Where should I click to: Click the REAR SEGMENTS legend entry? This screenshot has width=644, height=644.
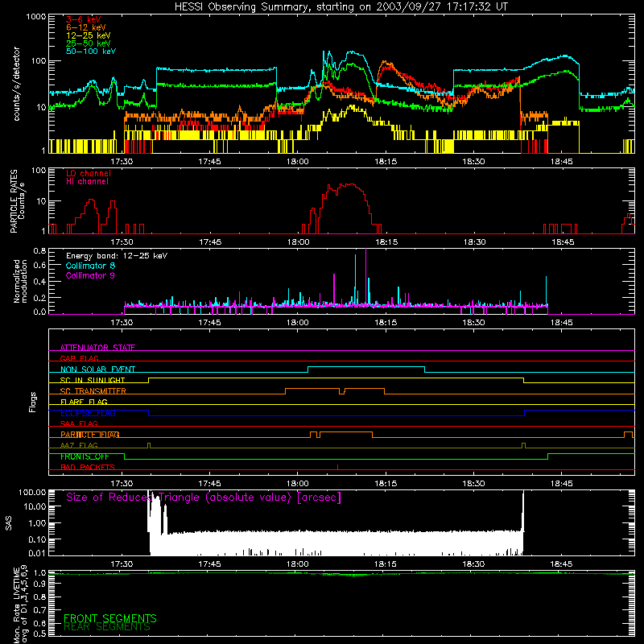[107, 626]
